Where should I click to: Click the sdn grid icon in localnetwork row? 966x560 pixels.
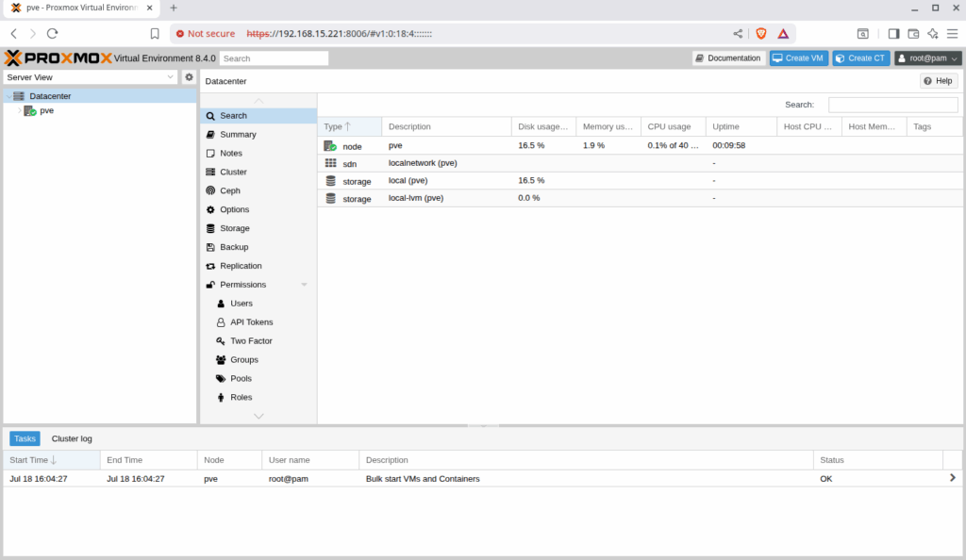331,163
